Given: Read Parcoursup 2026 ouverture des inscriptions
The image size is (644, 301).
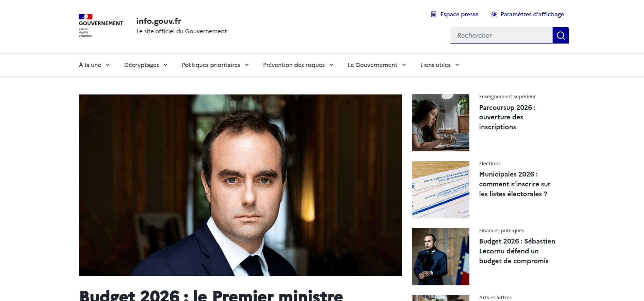Looking at the screenshot, I should pos(507,117).
